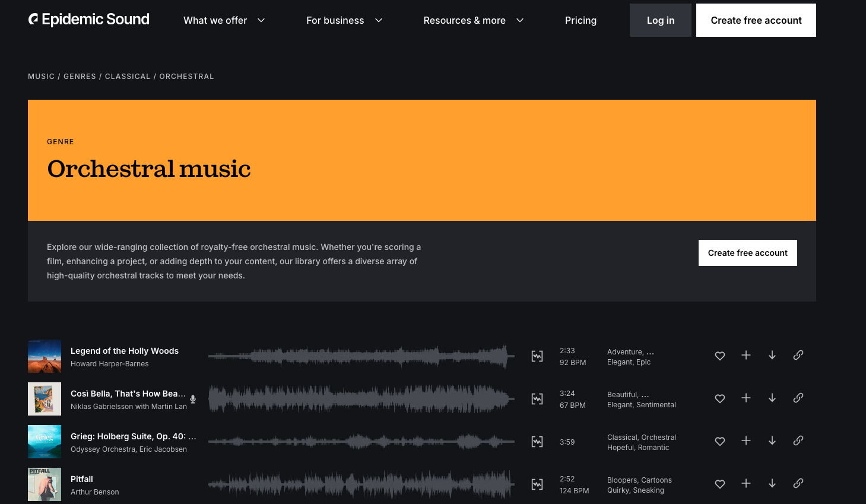Add Così Bella track to playlist

tap(746, 398)
